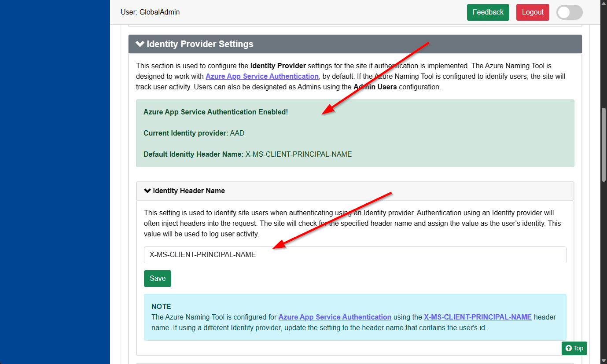Toggle the switch next to Logout

click(570, 12)
